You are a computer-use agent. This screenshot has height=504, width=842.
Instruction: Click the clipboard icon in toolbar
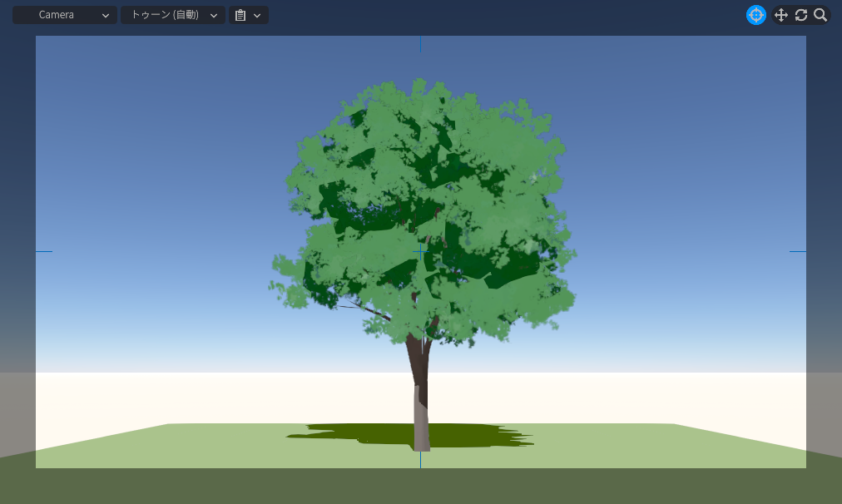click(x=240, y=15)
